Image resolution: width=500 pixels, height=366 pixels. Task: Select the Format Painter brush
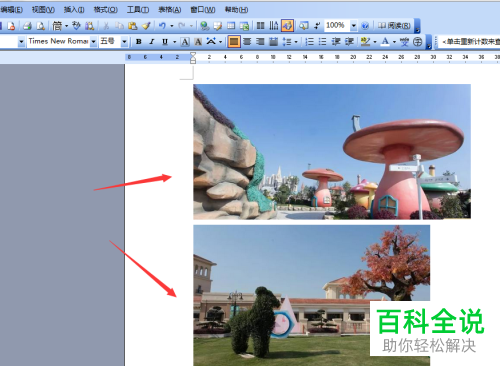(x=146, y=26)
